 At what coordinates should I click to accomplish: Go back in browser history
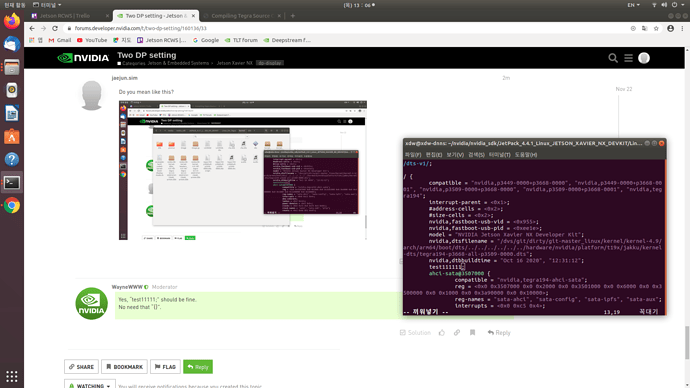32,28
